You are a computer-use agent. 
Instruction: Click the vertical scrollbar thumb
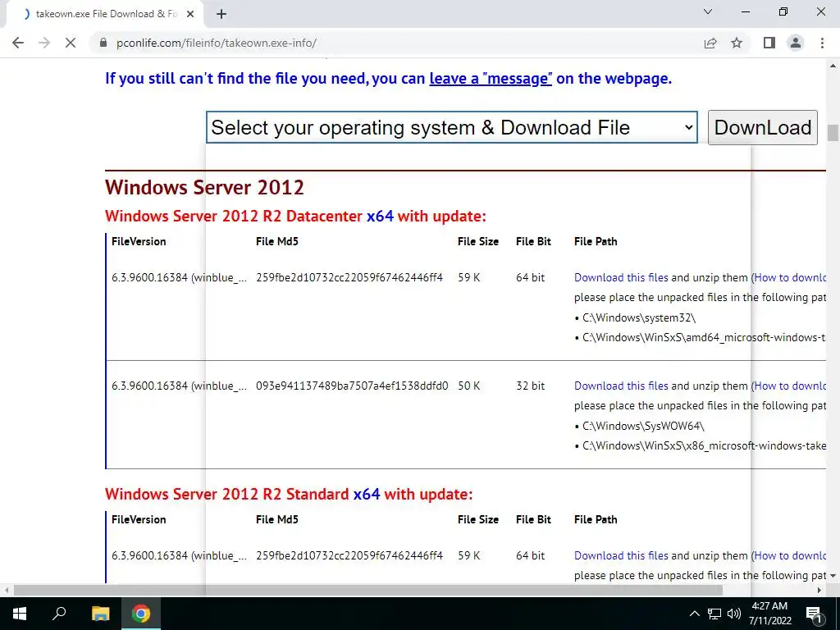click(x=833, y=132)
